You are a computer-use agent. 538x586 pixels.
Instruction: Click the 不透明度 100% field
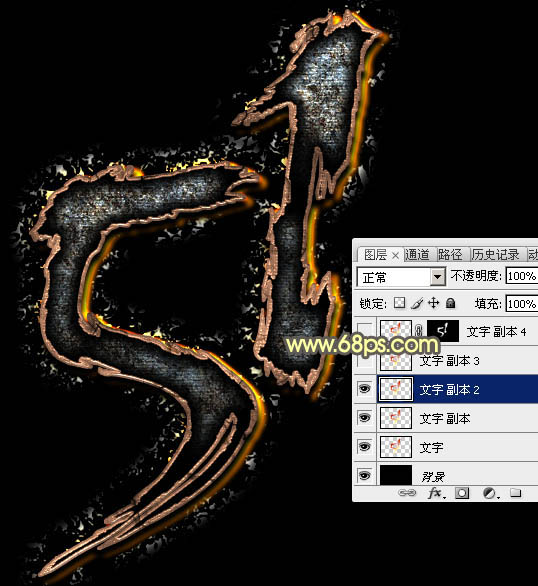point(522,276)
